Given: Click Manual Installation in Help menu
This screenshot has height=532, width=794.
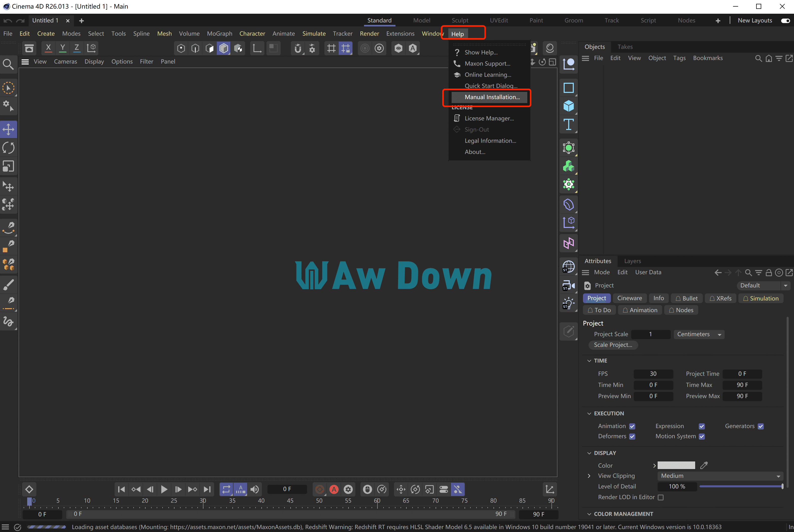Looking at the screenshot, I should click(x=492, y=97).
